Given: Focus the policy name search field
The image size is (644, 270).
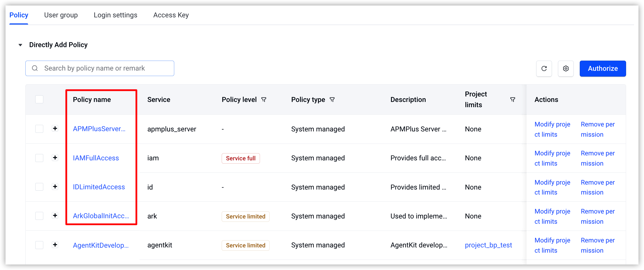Looking at the screenshot, I should (100, 68).
